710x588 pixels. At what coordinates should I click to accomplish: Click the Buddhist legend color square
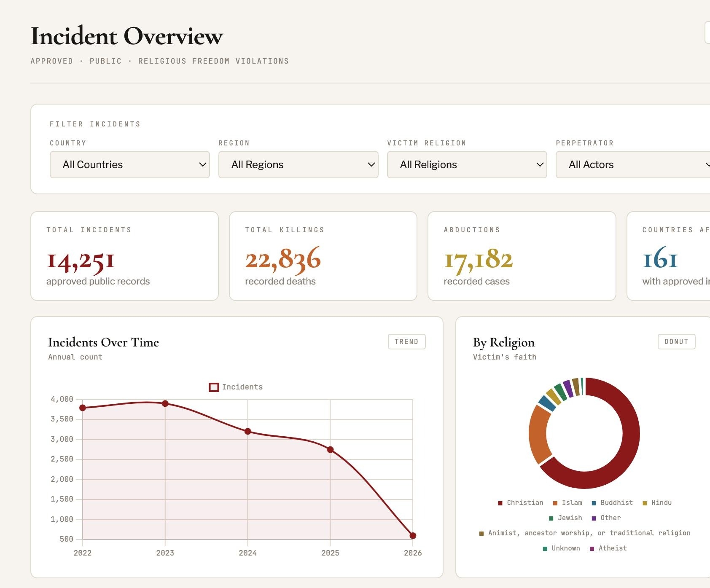pyautogui.click(x=594, y=503)
